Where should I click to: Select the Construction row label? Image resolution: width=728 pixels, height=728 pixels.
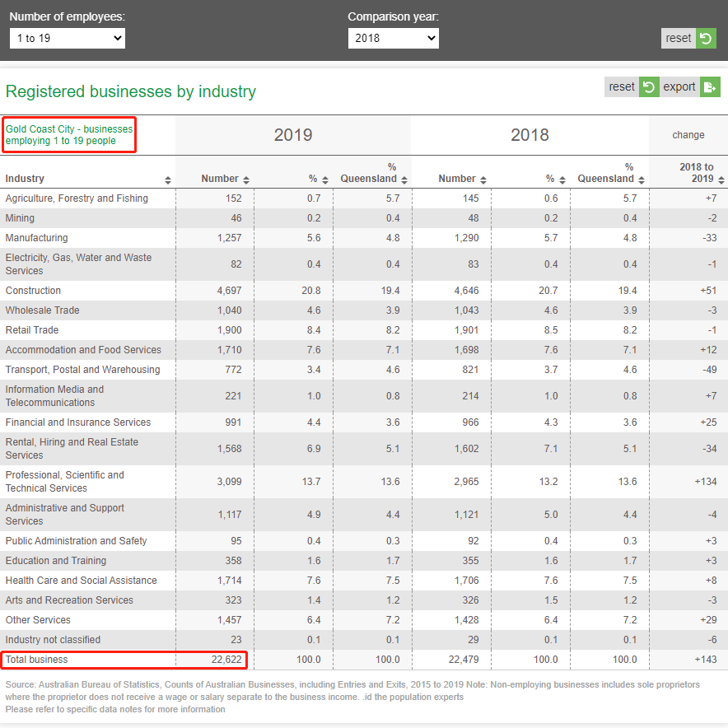click(33, 291)
